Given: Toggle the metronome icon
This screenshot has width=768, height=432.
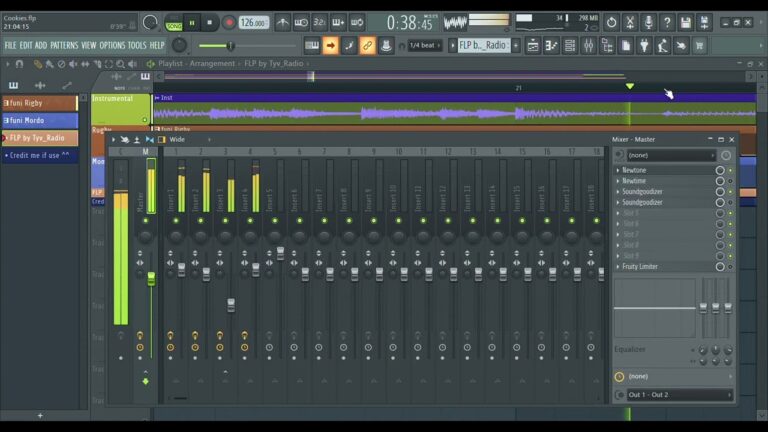Looking at the screenshot, I should (283, 23).
